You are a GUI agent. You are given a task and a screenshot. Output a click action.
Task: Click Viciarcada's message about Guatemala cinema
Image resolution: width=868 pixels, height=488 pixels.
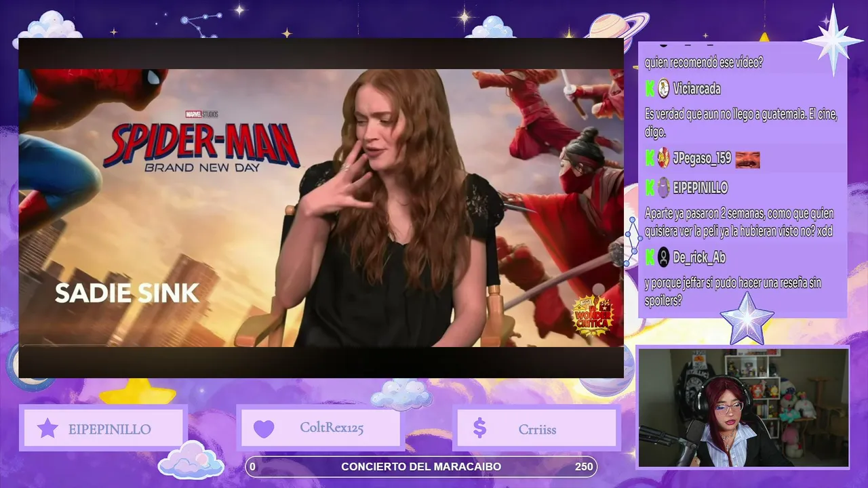coord(741,123)
